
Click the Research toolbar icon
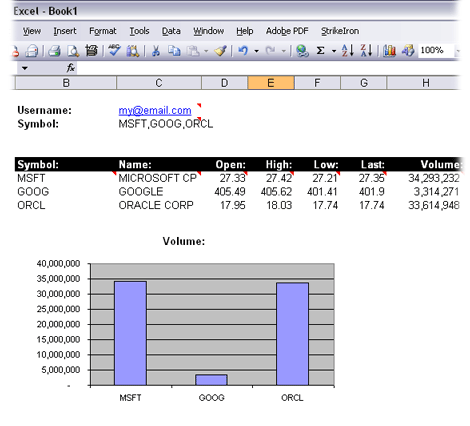click(x=91, y=51)
